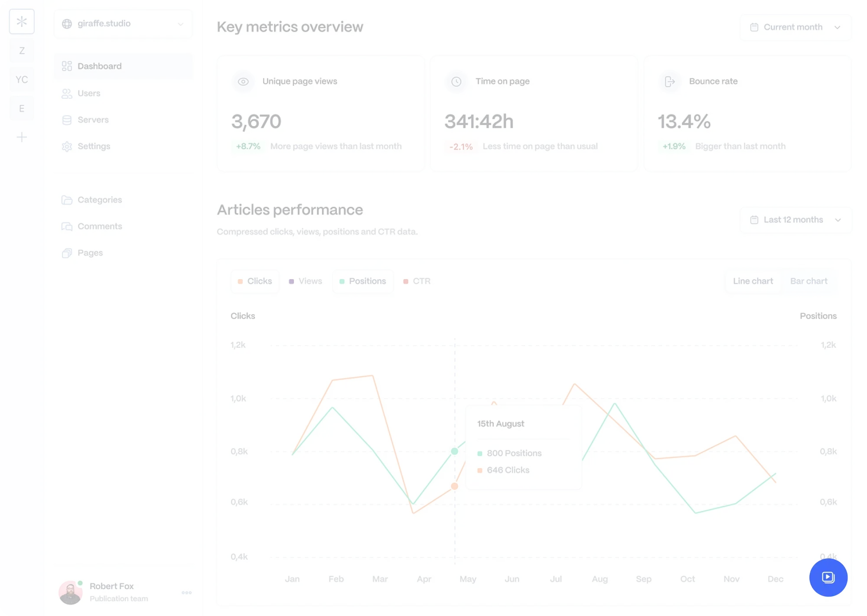Toggle the Clicks series in chart
Screen dimensions: 867x616
pos(255,281)
